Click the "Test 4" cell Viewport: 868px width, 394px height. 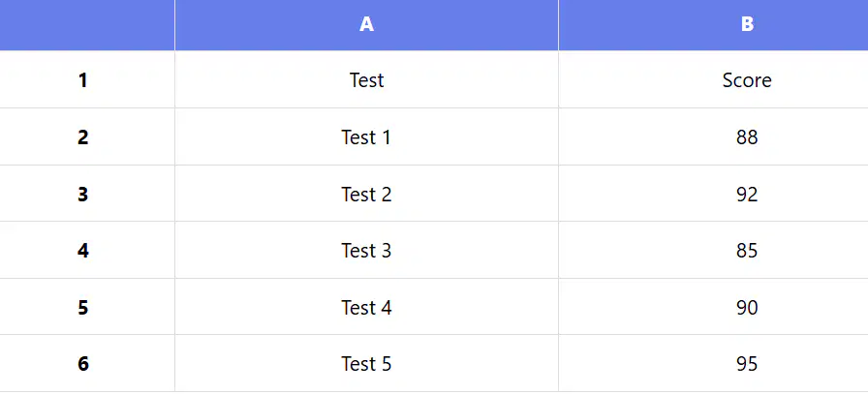pos(366,307)
